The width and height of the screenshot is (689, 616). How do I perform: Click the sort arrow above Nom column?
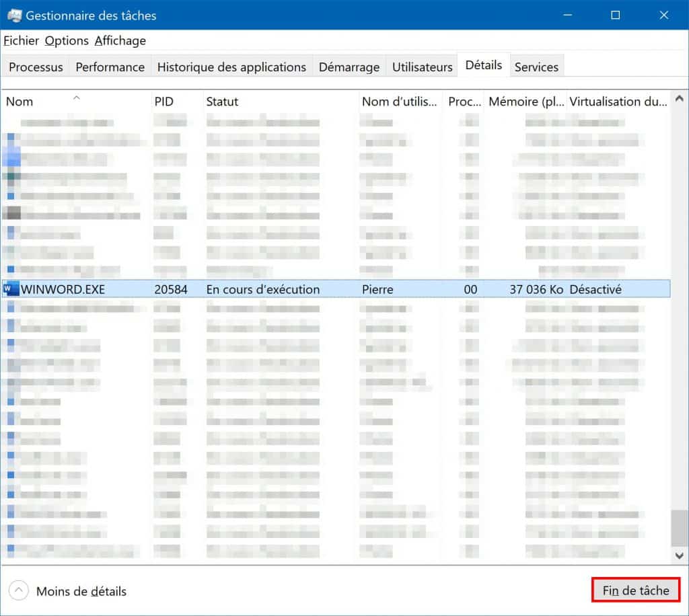tap(76, 98)
